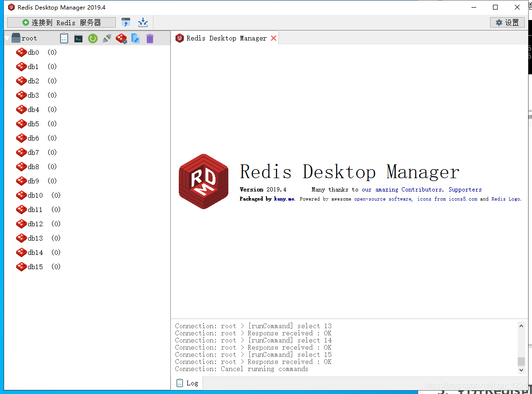The height and width of the screenshot is (394, 532).
Task: Click the 连接到 Redis 服务器 connect button
Action: tap(61, 22)
